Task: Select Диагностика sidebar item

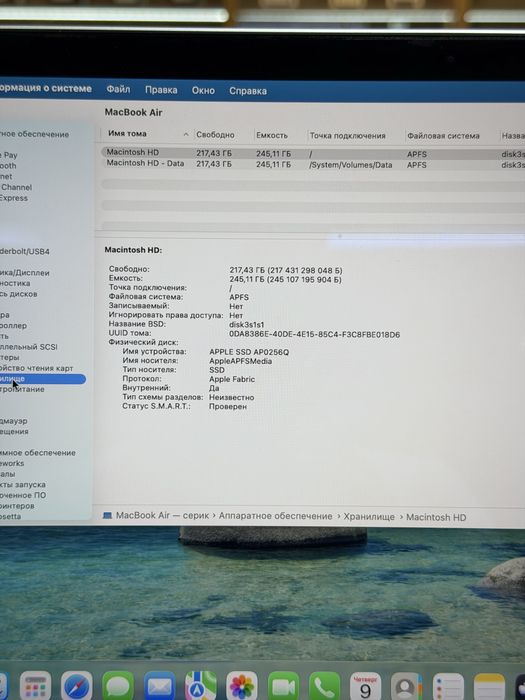Action: (15, 283)
